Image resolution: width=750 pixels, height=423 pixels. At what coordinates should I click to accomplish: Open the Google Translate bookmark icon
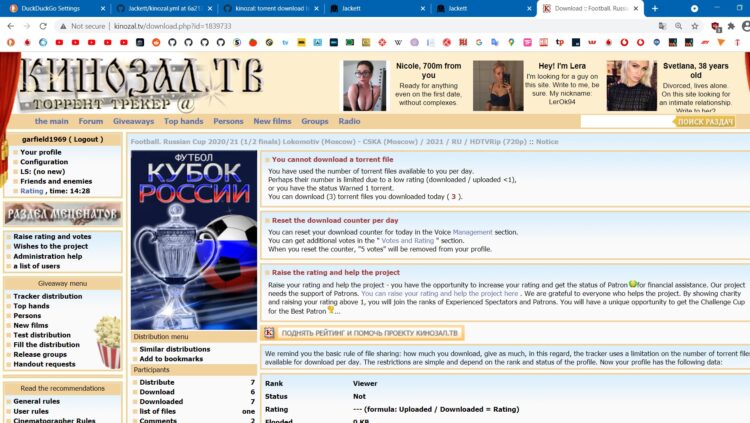(495, 43)
